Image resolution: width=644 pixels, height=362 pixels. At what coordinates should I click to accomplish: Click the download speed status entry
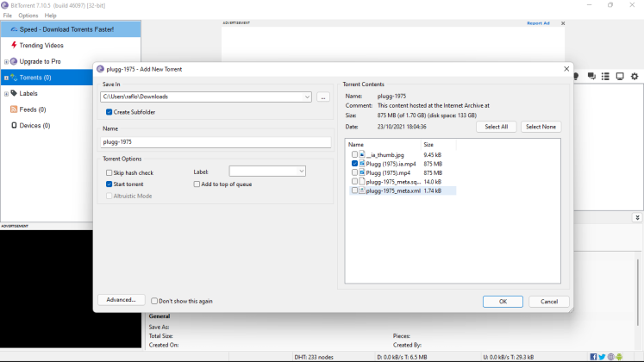tap(402, 357)
